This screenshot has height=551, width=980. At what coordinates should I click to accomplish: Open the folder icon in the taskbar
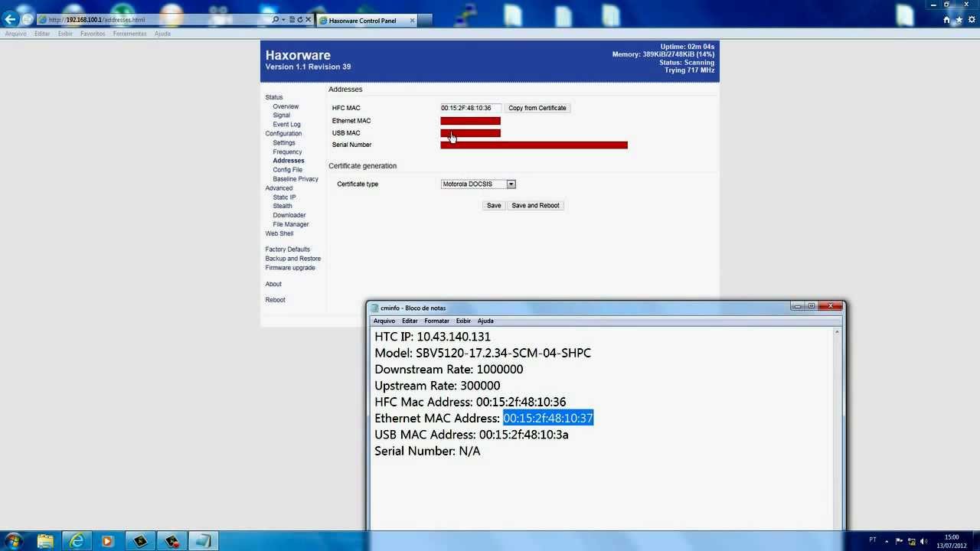(45, 541)
